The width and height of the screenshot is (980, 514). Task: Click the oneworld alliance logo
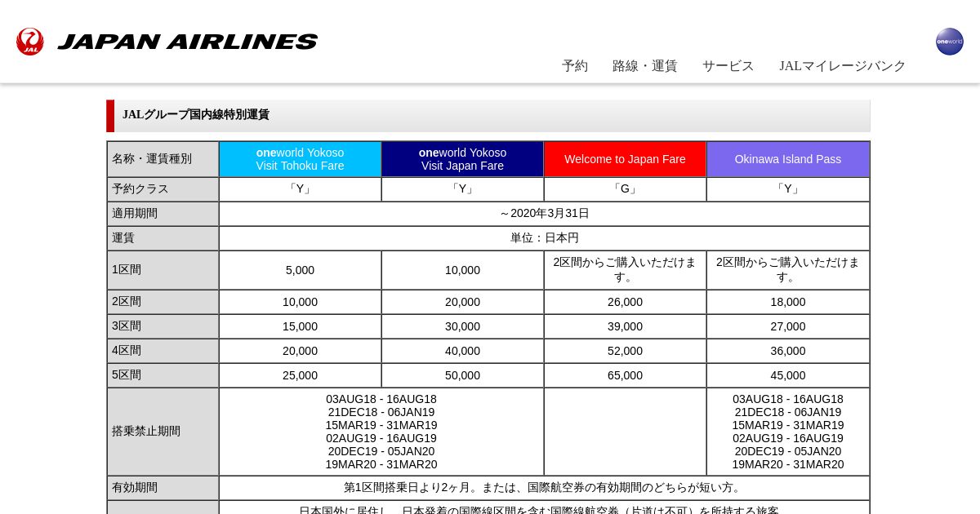click(949, 42)
